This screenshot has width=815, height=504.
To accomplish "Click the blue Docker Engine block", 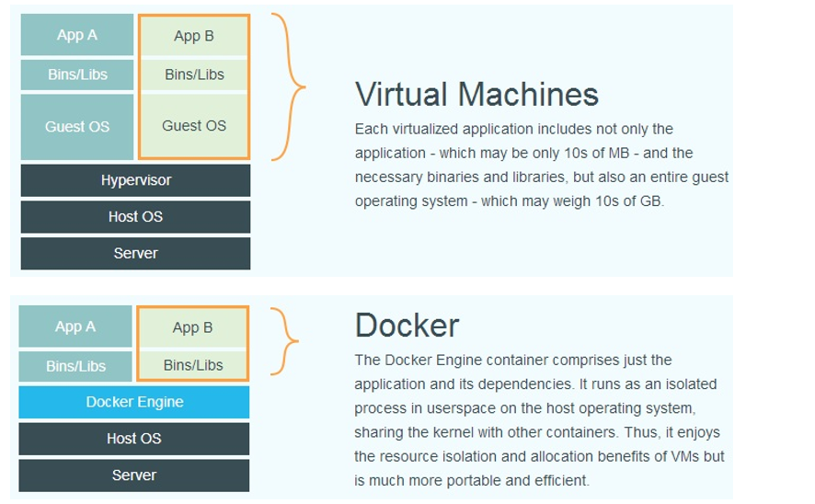I will click(134, 402).
